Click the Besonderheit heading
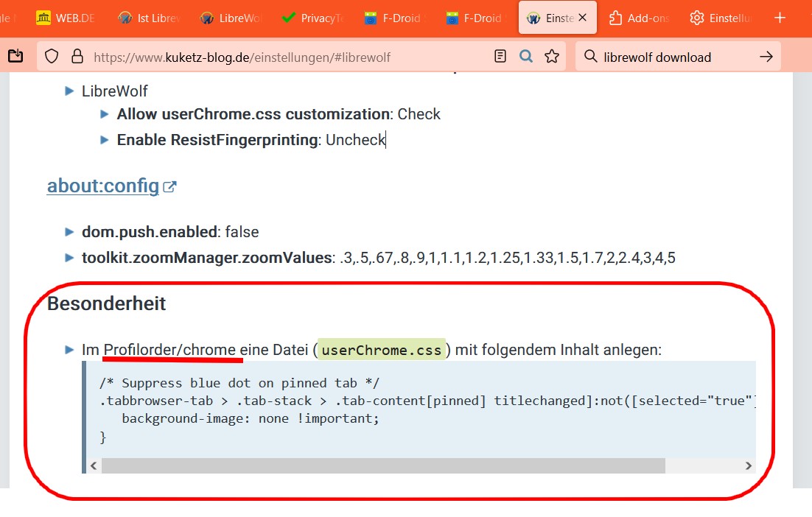The width and height of the screenshot is (812, 517). (107, 303)
